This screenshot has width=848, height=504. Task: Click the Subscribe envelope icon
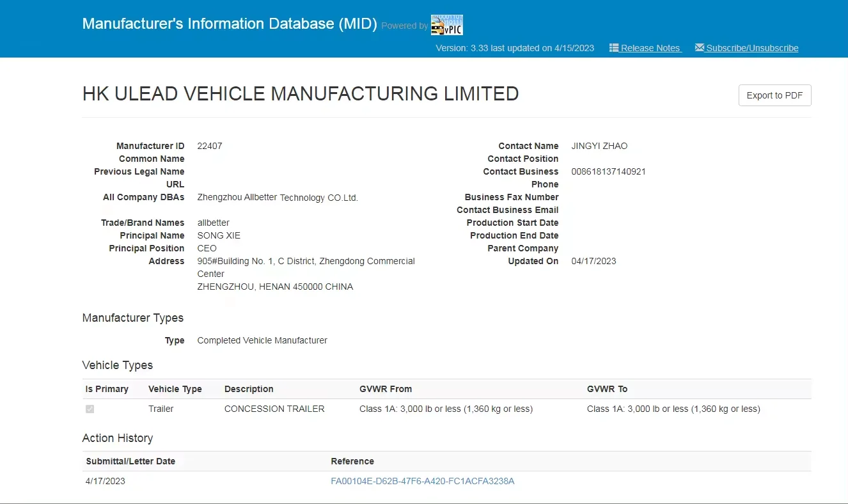click(x=699, y=48)
